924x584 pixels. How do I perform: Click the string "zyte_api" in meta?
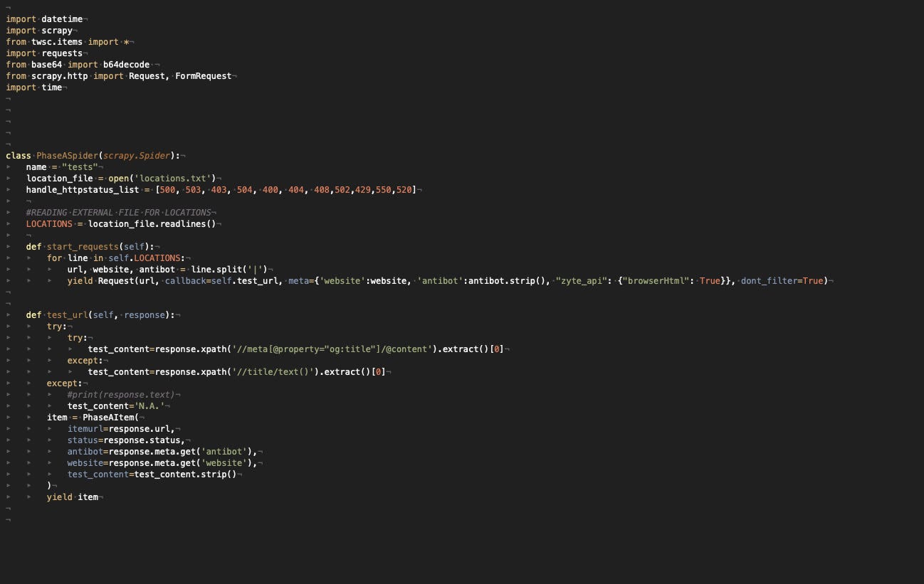[x=581, y=281]
